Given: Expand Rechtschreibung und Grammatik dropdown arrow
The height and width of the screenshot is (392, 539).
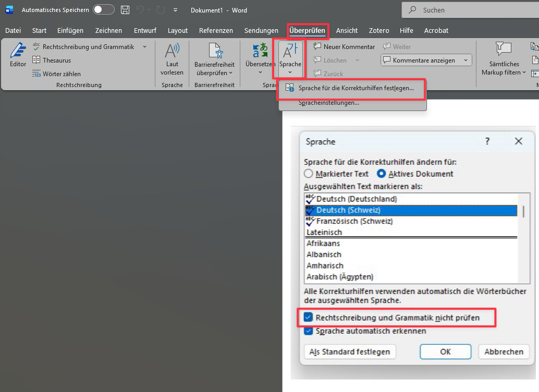Looking at the screenshot, I should tap(144, 47).
